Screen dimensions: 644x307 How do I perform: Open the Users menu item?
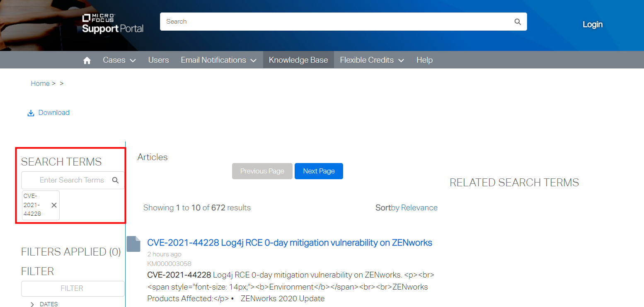pos(158,60)
